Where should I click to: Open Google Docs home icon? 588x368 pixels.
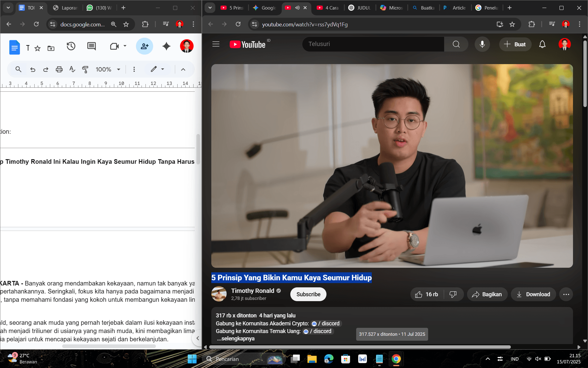click(x=14, y=47)
